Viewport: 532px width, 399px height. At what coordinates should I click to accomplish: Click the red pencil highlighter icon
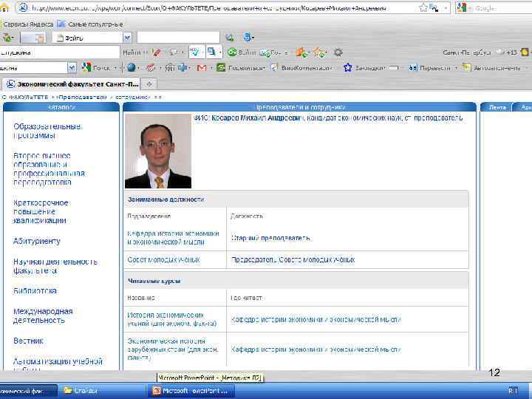157,52
